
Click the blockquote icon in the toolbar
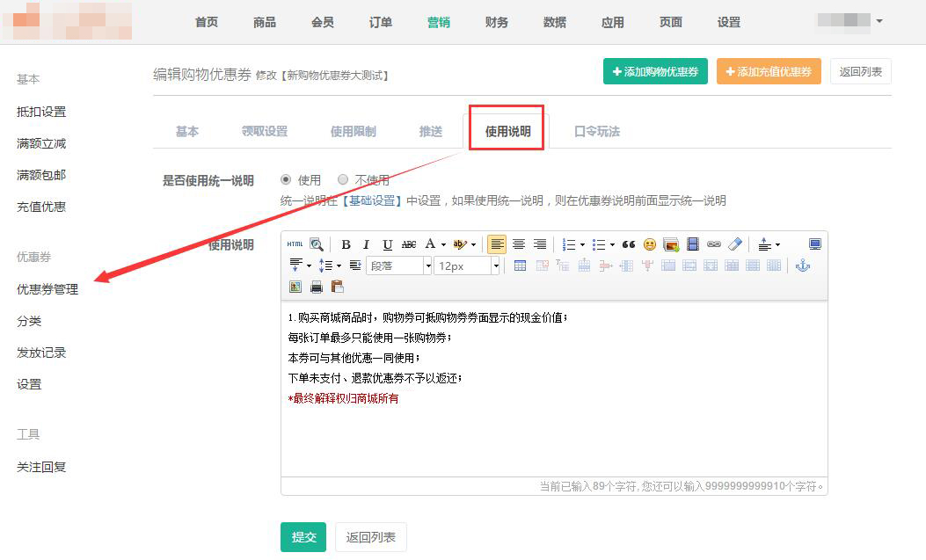pyautogui.click(x=628, y=244)
